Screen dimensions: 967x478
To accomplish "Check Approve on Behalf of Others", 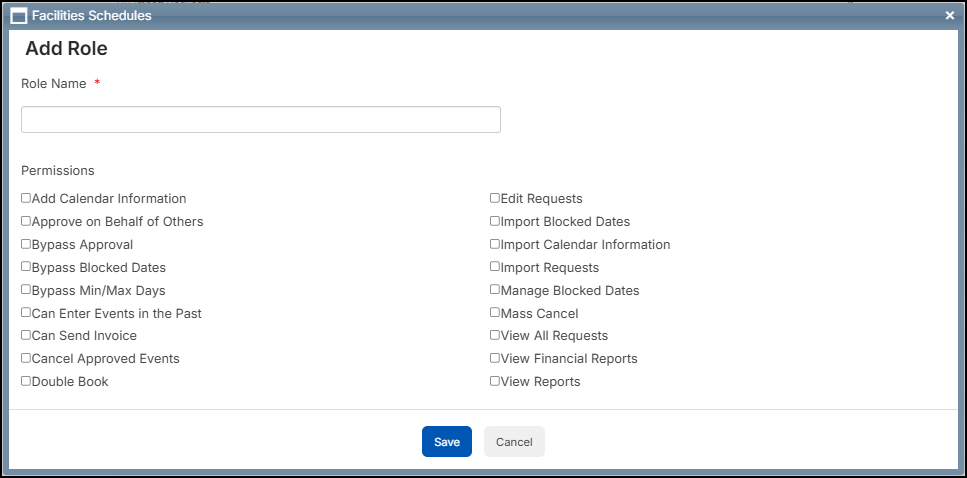I will pyautogui.click(x=26, y=221).
